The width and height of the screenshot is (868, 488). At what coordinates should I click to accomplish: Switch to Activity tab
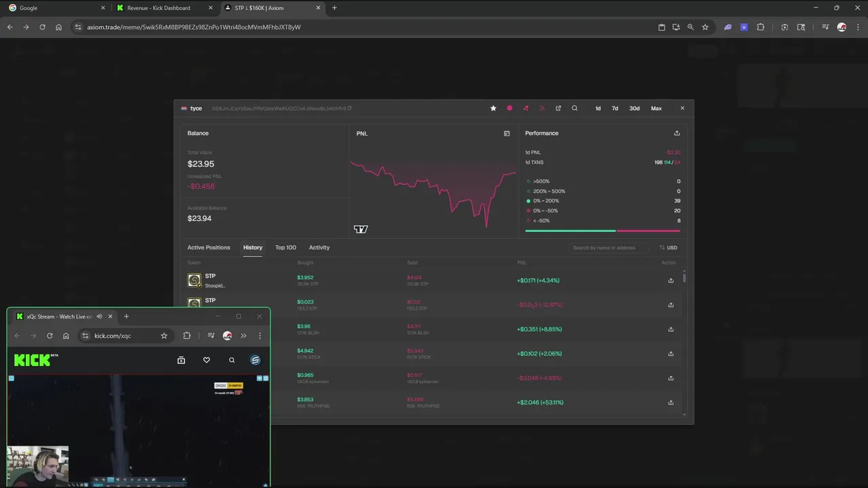click(x=319, y=247)
